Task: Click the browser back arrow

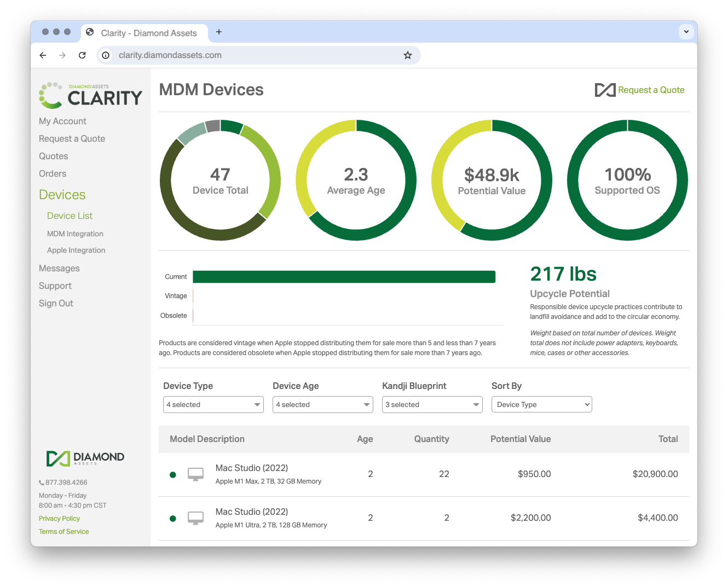Action: (x=43, y=55)
